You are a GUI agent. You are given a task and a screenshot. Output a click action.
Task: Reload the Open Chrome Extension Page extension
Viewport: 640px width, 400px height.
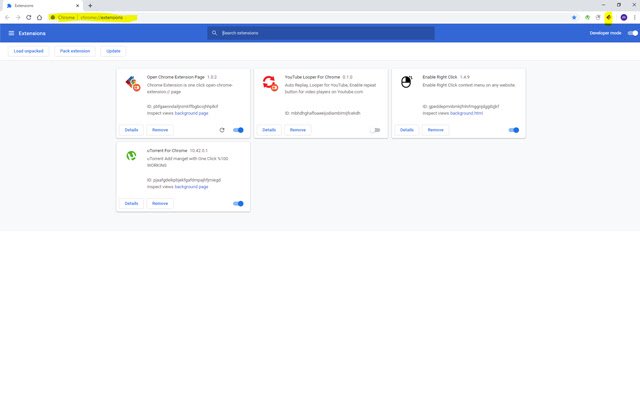pyautogui.click(x=222, y=130)
